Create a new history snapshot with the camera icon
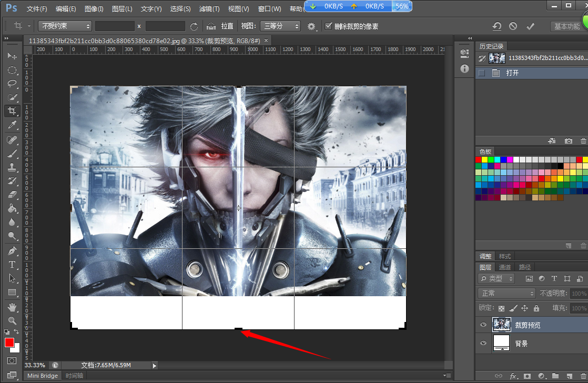The width and height of the screenshot is (588, 383). pyautogui.click(x=569, y=141)
